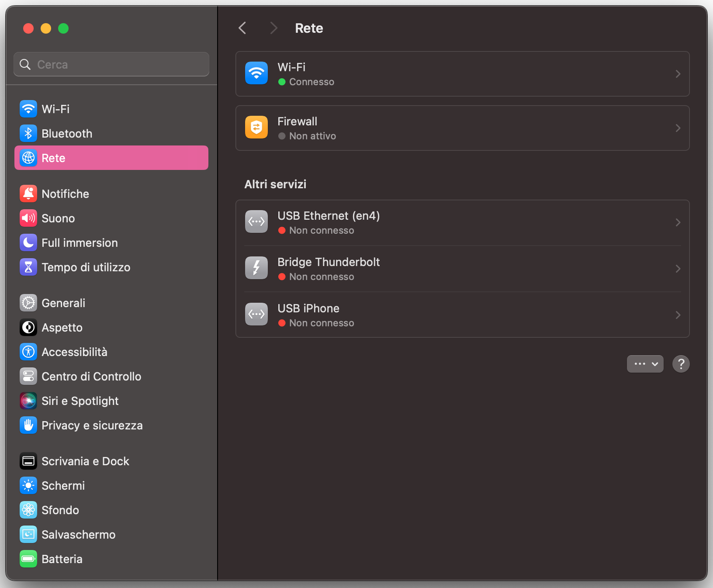
Task: Open Batteria settings in sidebar
Action: (62, 559)
